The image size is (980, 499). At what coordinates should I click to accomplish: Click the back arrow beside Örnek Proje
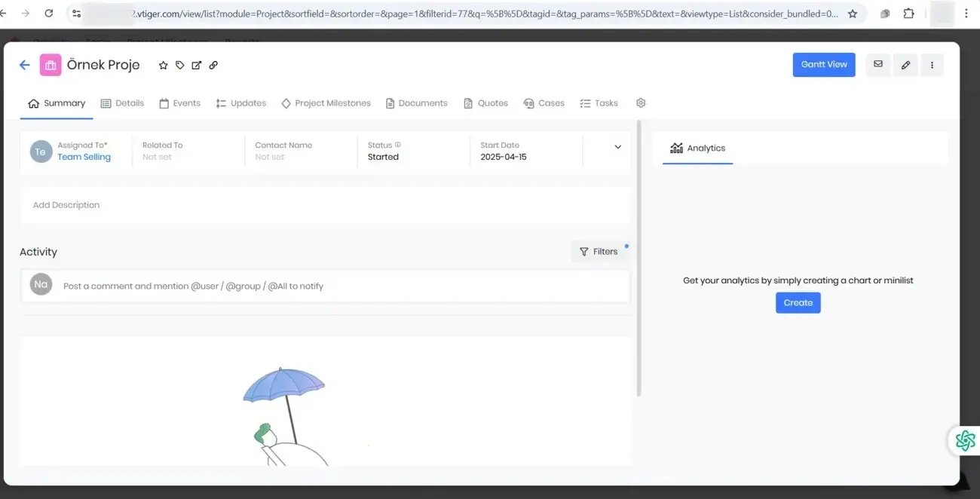click(25, 65)
